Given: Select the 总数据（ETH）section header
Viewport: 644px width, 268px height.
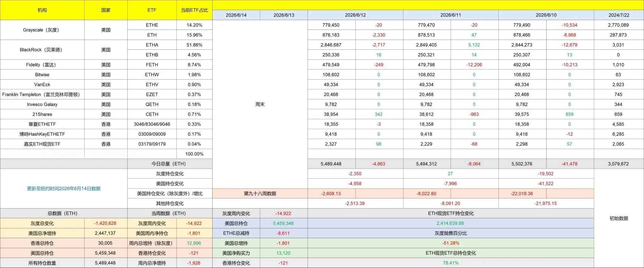Looking at the screenshot, I should (x=64, y=213).
